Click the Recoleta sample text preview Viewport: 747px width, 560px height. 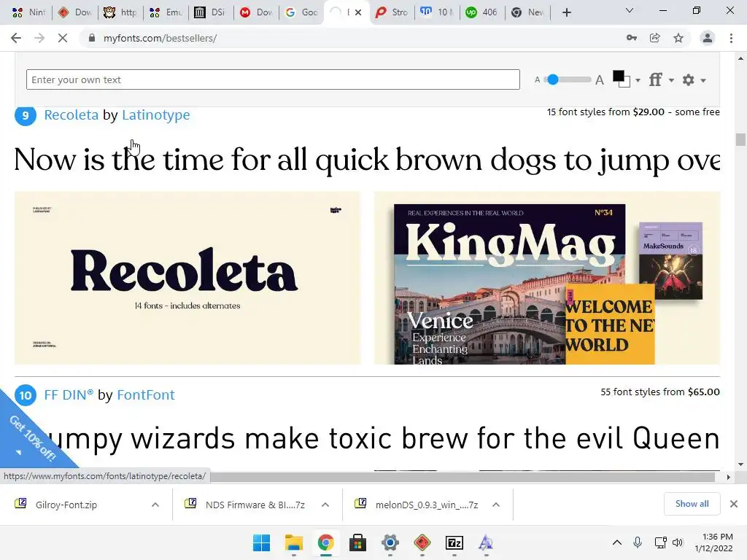(x=367, y=160)
